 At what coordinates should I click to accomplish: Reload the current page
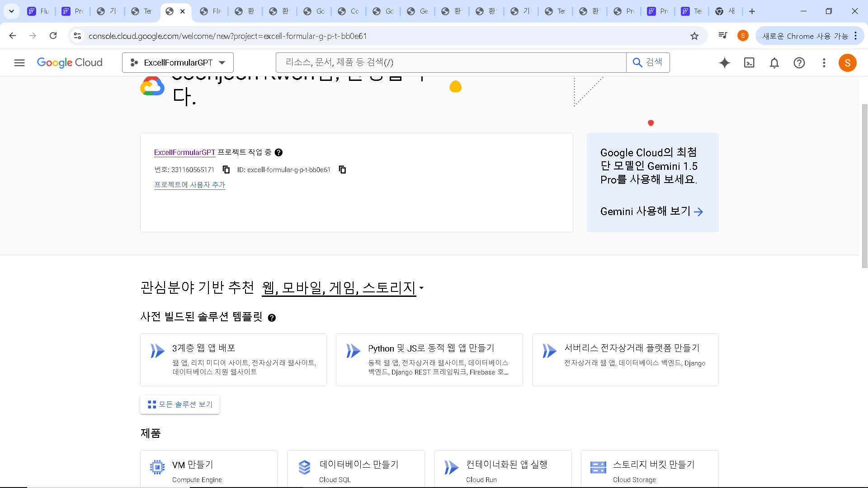pyautogui.click(x=53, y=36)
